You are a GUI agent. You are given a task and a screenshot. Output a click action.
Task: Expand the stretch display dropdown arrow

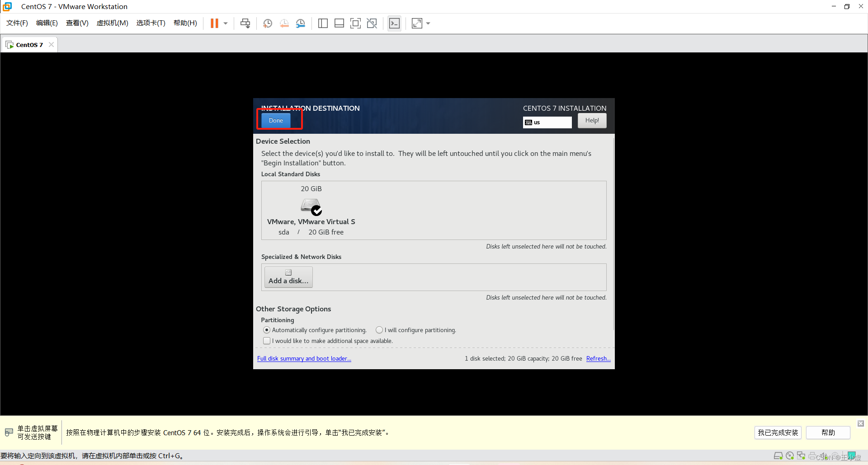click(428, 23)
